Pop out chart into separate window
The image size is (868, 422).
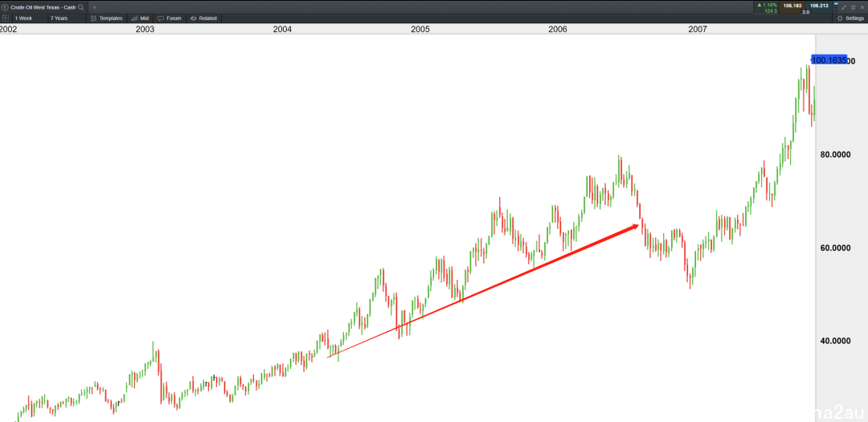click(x=853, y=7)
